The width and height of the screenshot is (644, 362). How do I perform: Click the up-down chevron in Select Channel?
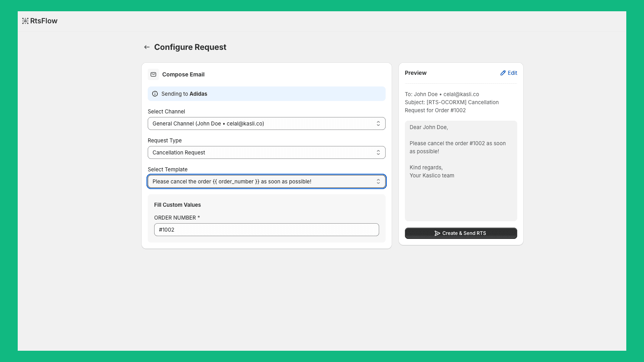click(378, 123)
